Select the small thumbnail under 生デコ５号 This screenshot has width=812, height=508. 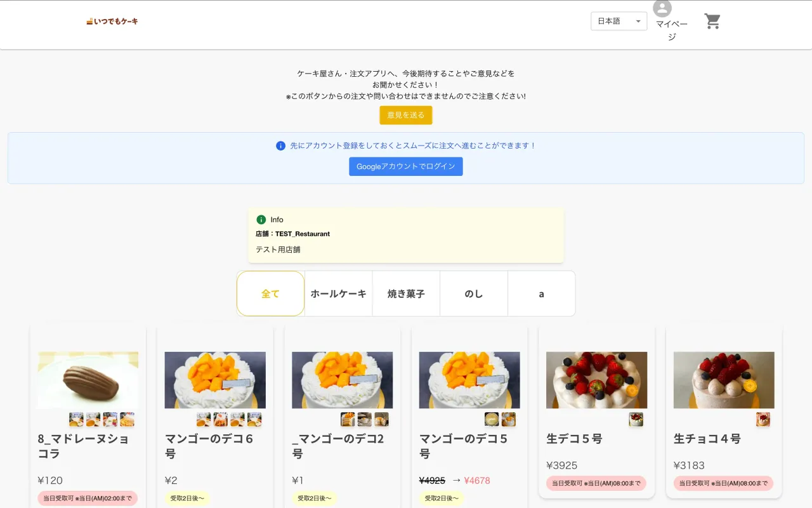[636, 419]
